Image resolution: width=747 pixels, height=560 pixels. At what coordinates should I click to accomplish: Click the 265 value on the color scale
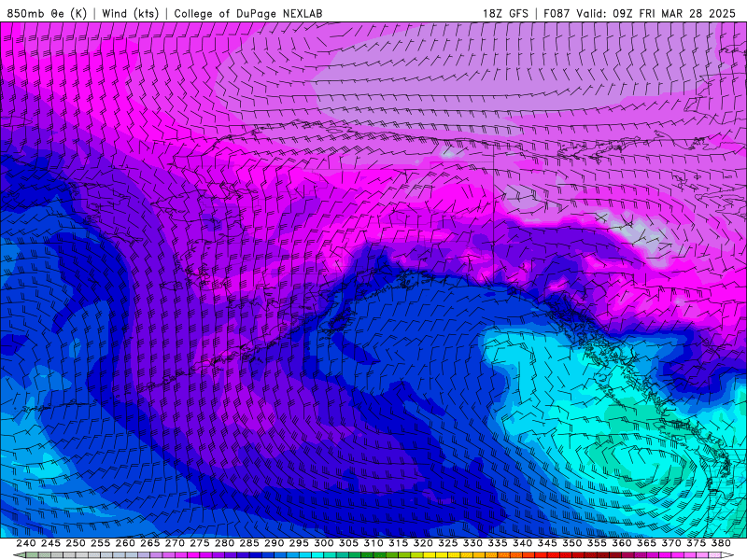149,543
